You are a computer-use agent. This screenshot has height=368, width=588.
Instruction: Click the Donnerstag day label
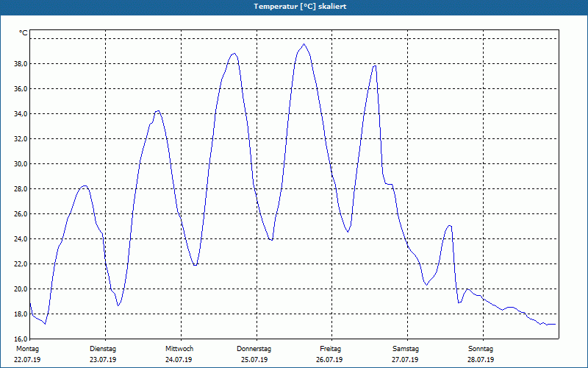pos(254,349)
